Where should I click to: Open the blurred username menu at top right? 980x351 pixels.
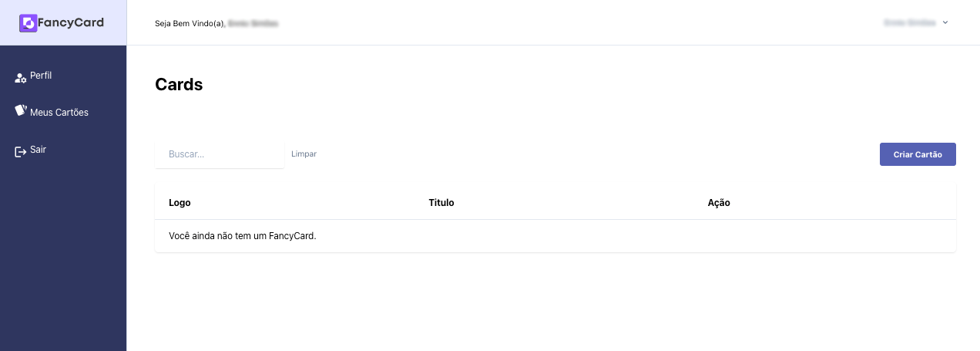tap(909, 22)
